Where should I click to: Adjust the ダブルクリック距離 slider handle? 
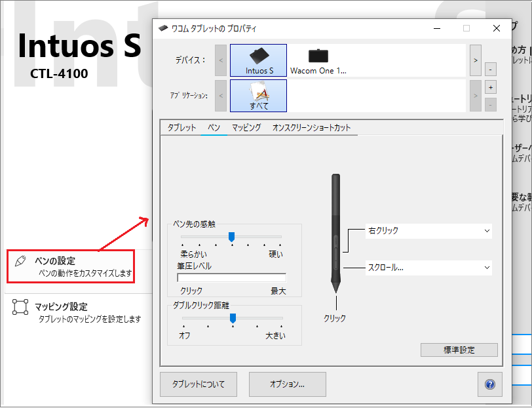(233, 318)
